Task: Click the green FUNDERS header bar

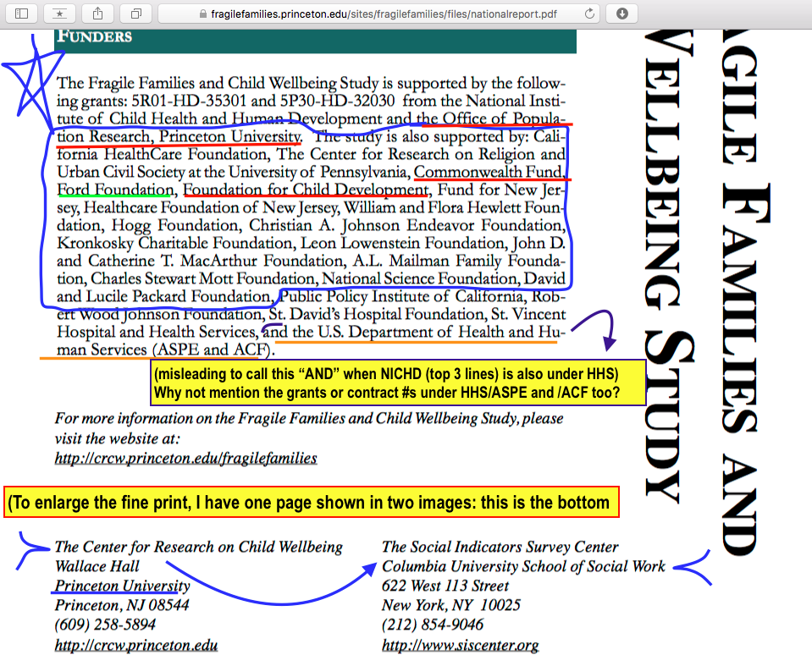Action: [313, 39]
